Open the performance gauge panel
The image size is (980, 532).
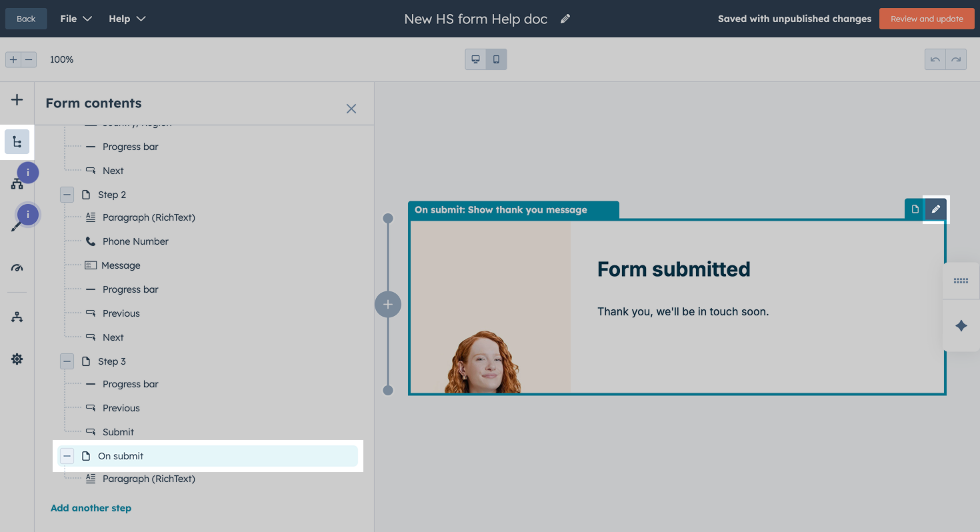pyautogui.click(x=17, y=267)
